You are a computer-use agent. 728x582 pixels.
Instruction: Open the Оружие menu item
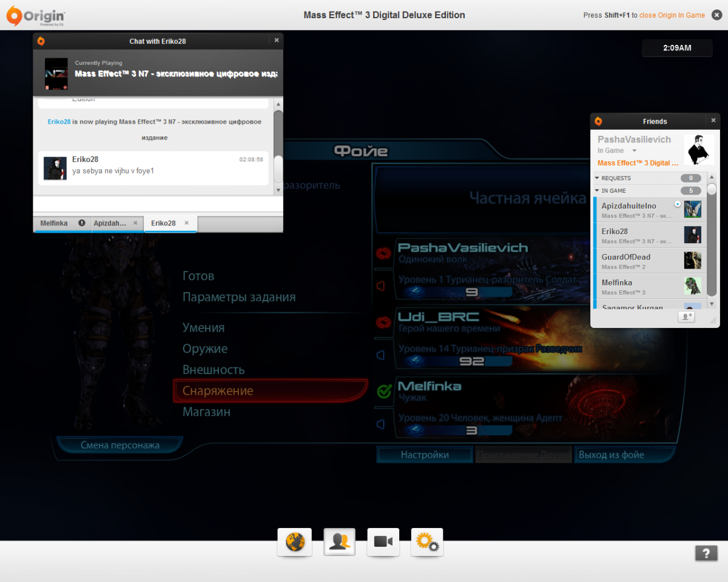(x=205, y=349)
